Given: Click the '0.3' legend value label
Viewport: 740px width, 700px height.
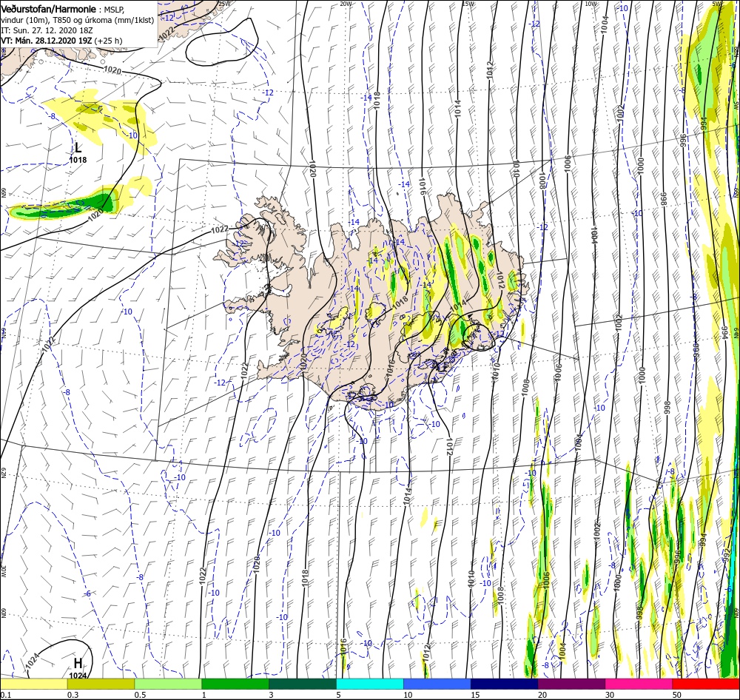Looking at the screenshot, I should (73, 695).
